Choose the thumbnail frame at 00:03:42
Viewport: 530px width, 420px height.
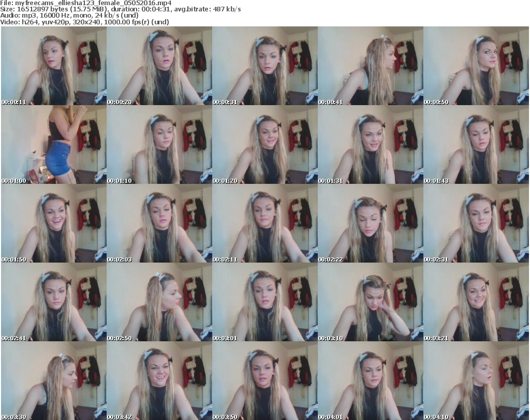pyautogui.click(x=159, y=381)
